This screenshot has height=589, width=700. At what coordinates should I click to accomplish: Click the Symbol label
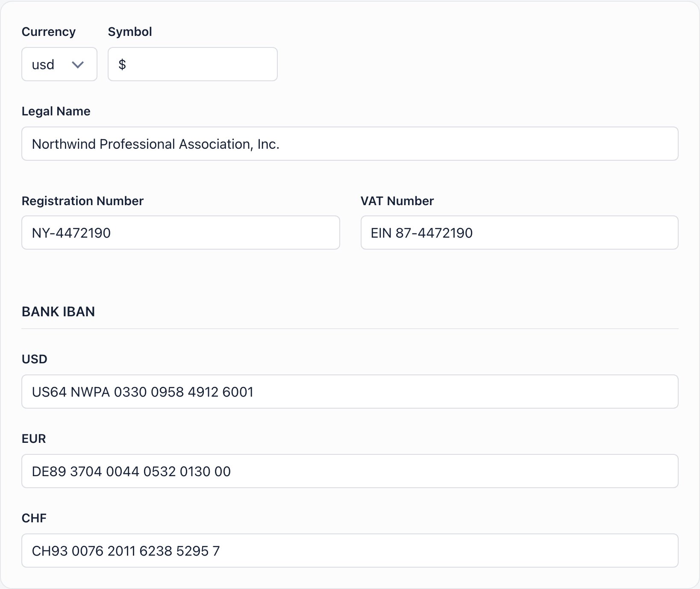coord(130,32)
